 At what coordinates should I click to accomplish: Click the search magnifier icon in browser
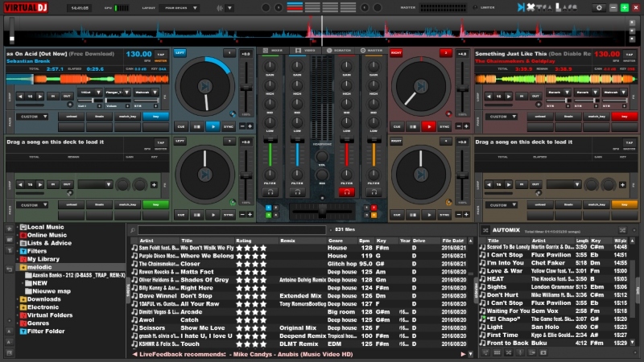coord(133,230)
